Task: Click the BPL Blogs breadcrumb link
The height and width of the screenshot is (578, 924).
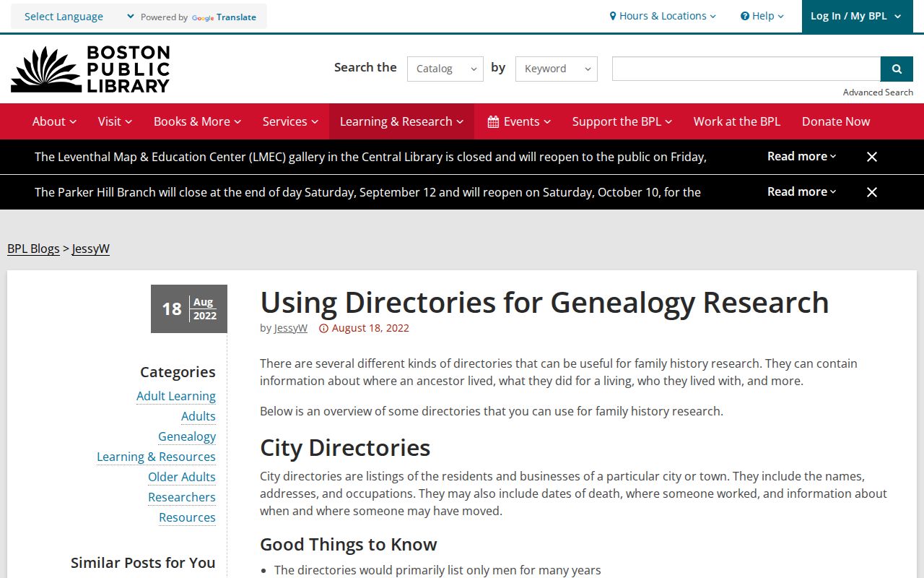Action: point(33,249)
